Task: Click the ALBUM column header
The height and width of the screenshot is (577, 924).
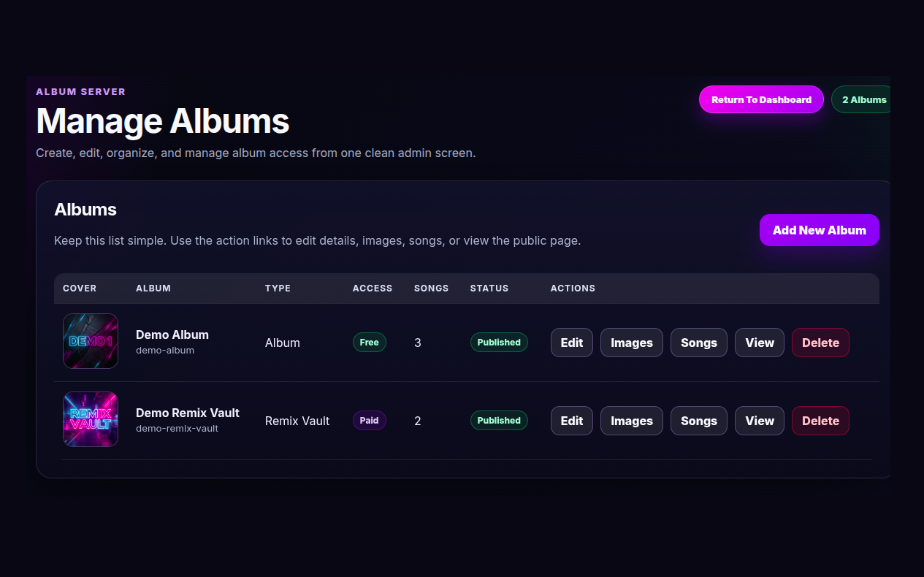Action: click(x=153, y=288)
